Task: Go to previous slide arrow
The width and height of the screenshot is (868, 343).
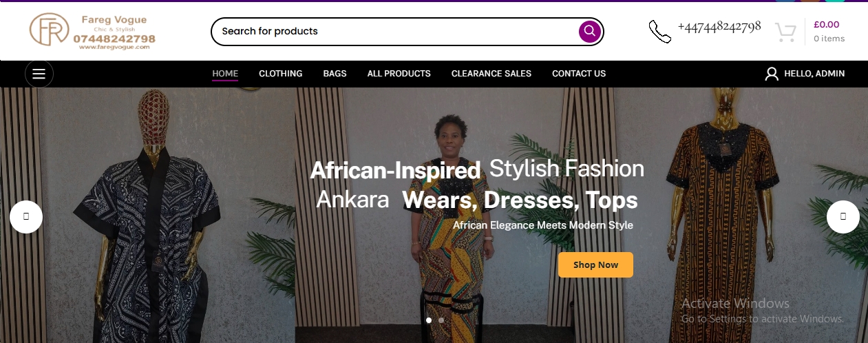Action: pos(26,217)
